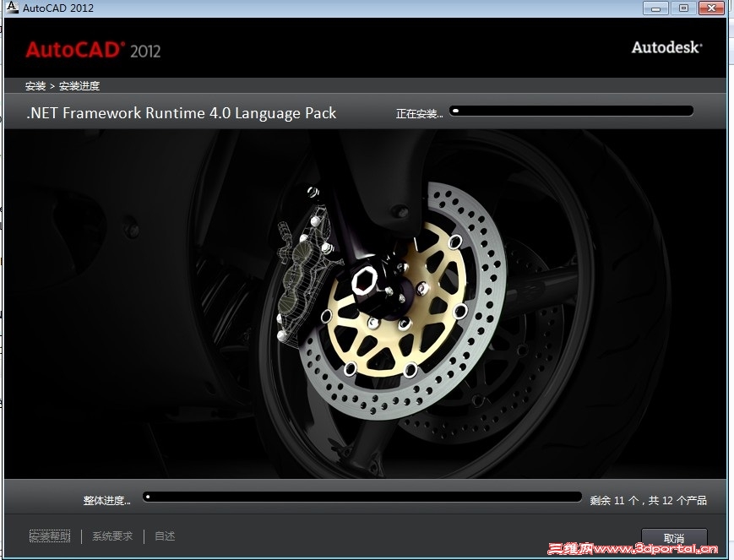734x560 pixels.
Task: Click the Autodesk logo
Action: (666, 47)
